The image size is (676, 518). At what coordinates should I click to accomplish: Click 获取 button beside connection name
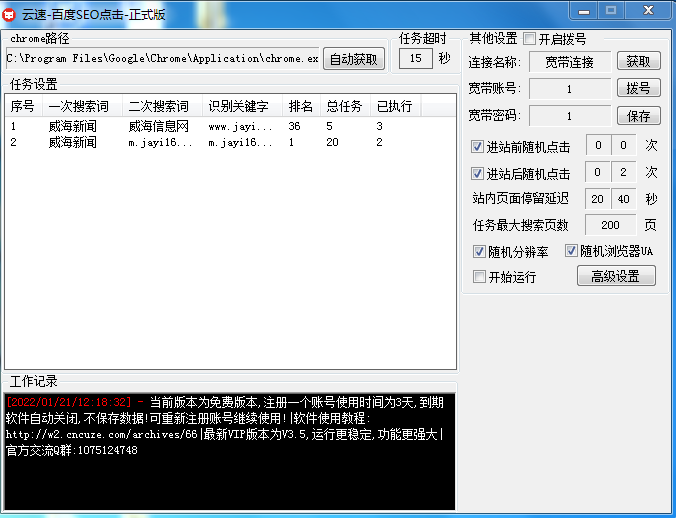tap(638, 61)
